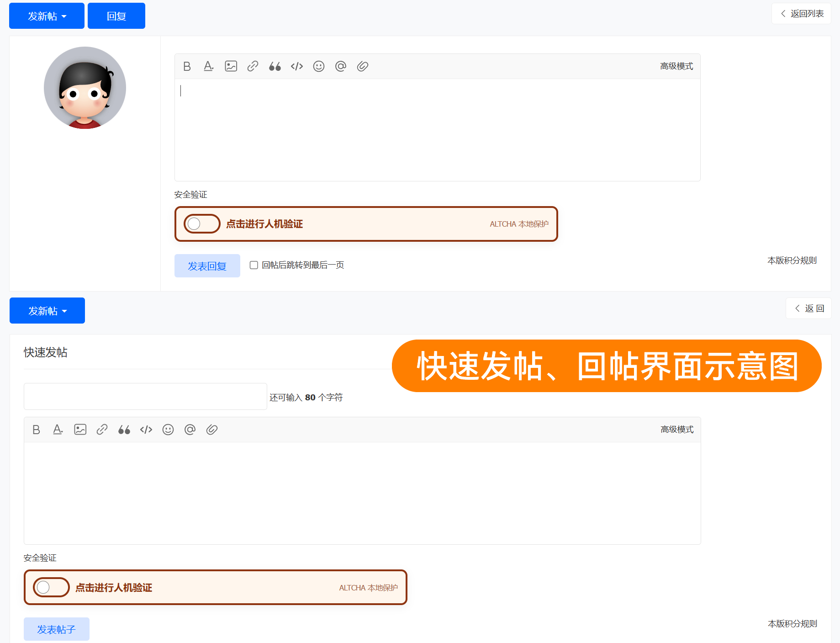Click ALTCHA 本地保护 label in quick post verification
840x643 pixels.
[x=369, y=588]
